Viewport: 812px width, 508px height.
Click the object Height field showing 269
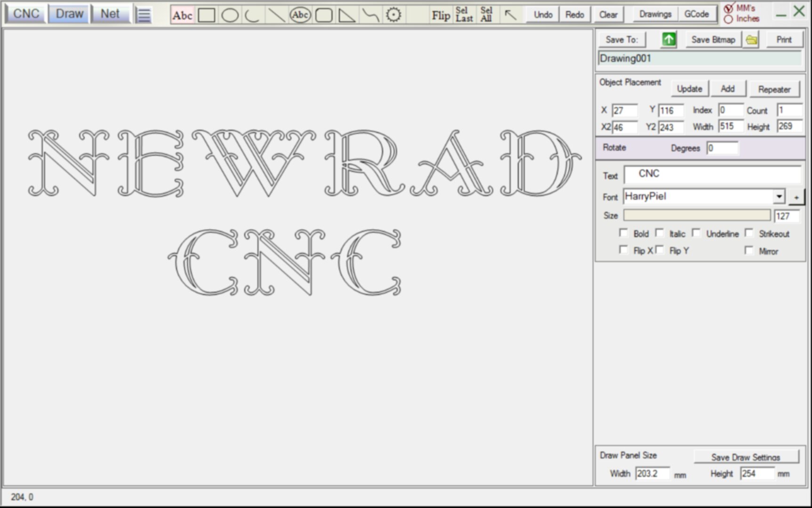pos(789,126)
